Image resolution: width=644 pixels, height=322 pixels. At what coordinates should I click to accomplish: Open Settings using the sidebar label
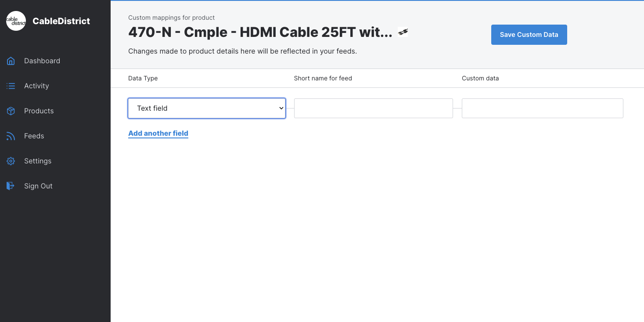(x=38, y=161)
